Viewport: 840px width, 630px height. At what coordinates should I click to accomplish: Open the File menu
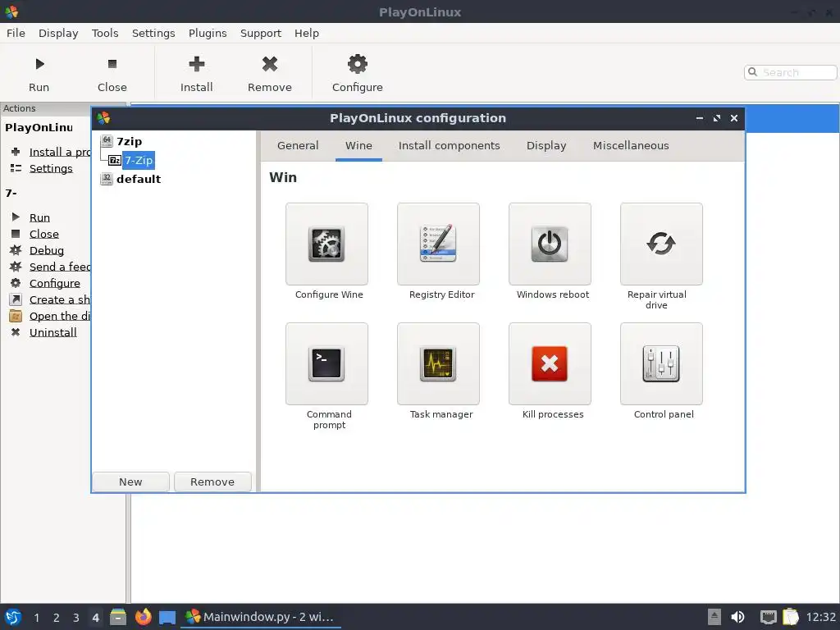pyautogui.click(x=16, y=33)
